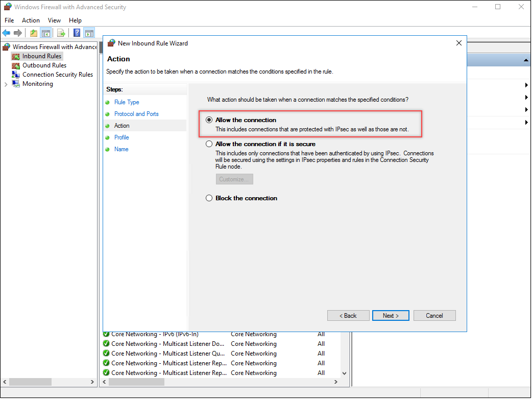Click the Connection Security Rules computers icon
This screenshot has width=532, height=399.
(16, 75)
